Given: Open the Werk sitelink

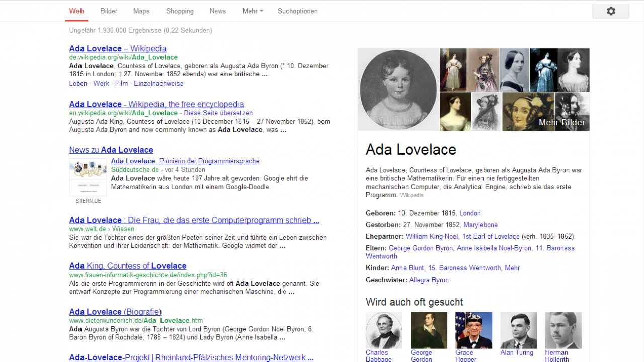Looking at the screenshot, I should 101,83.
